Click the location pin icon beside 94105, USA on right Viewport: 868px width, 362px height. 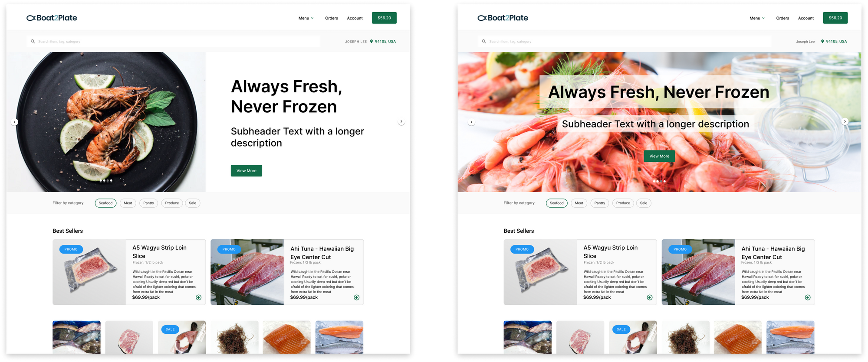click(822, 42)
